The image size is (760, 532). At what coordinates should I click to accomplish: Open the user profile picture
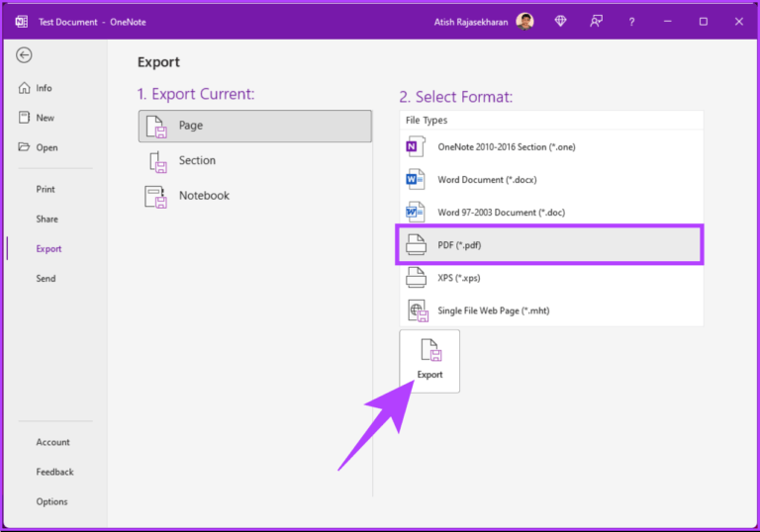524,22
